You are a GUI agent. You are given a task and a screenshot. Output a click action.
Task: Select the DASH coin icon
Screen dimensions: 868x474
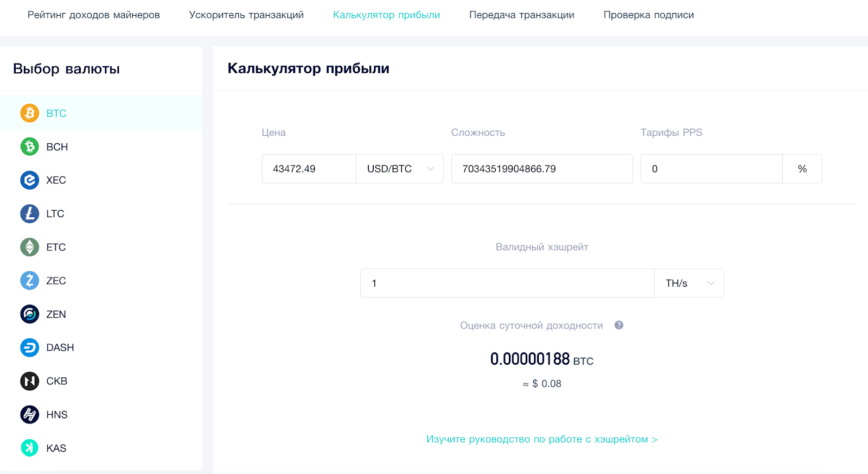coord(30,347)
